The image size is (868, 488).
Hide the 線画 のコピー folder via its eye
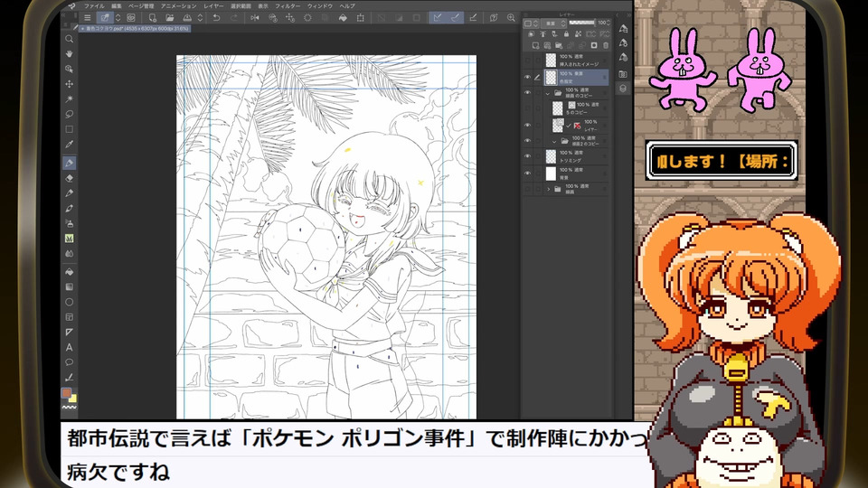pos(527,92)
